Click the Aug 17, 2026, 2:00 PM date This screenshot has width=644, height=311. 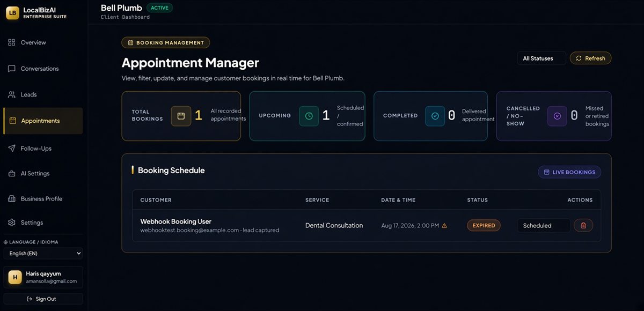tap(410, 226)
